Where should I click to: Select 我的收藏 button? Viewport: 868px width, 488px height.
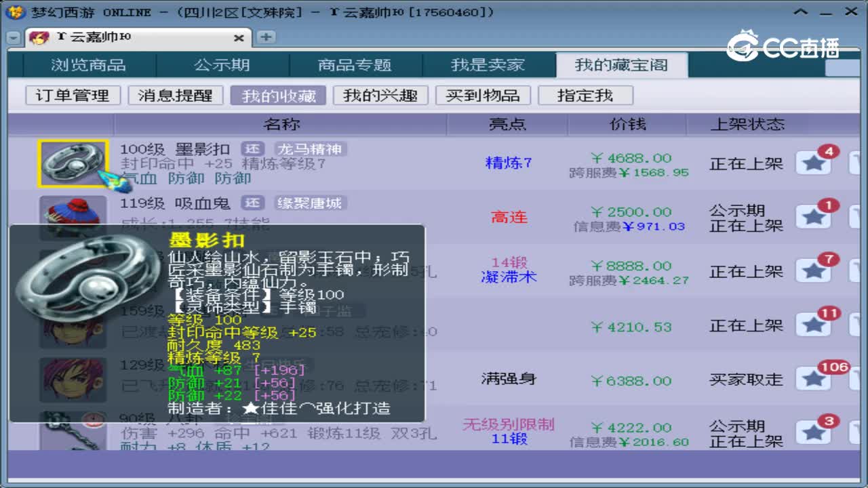tap(278, 96)
